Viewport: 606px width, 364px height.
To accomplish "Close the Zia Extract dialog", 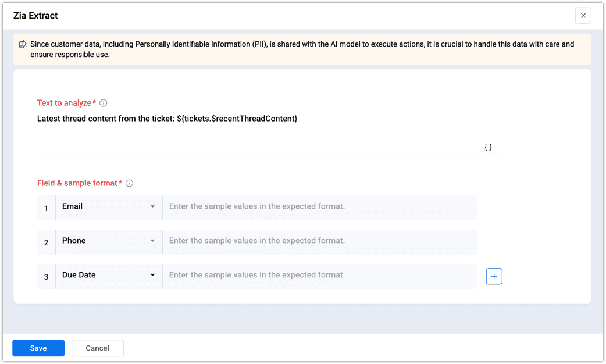I will click(x=583, y=16).
